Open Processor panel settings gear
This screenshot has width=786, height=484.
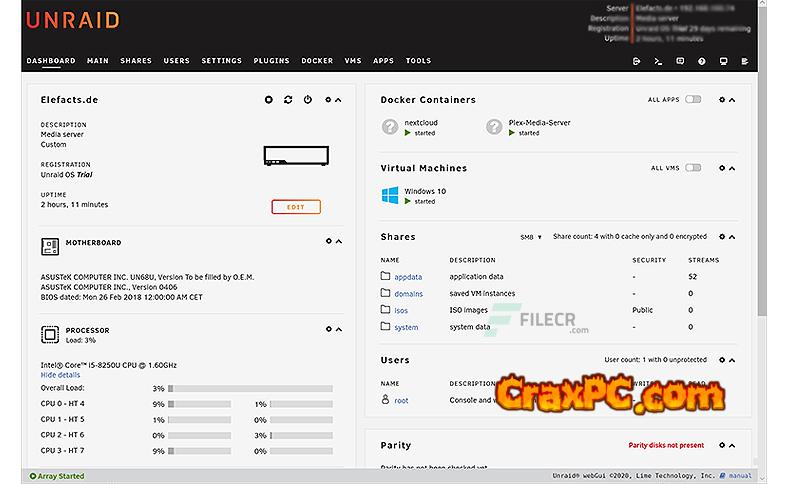[328, 329]
